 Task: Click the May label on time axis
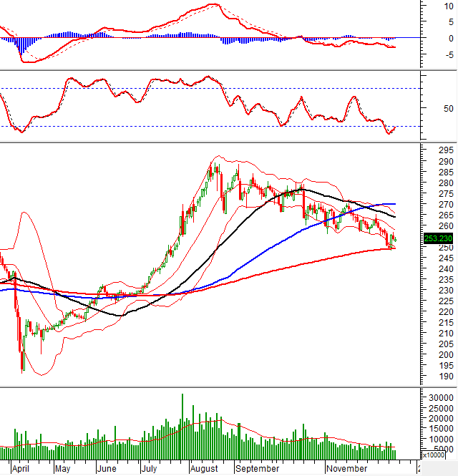tap(63, 468)
